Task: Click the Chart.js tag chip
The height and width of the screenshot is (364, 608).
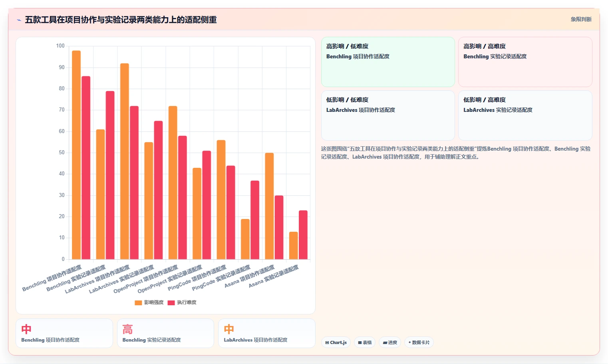Action: pos(336,342)
